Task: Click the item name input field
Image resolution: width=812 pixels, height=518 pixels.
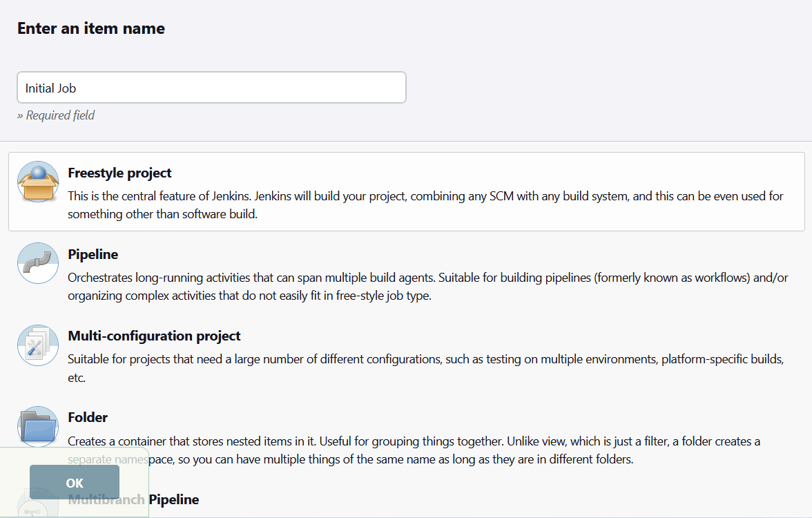Action: click(211, 87)
